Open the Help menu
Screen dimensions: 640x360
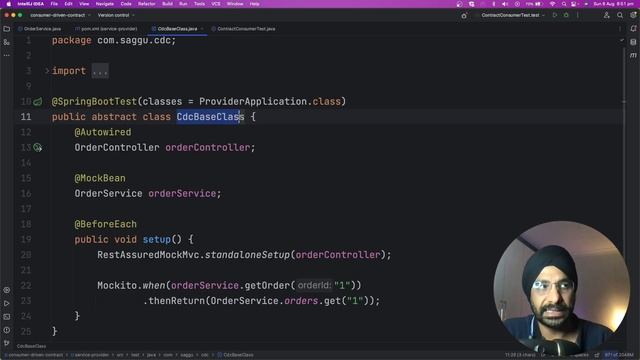click(x=254, y=4)
